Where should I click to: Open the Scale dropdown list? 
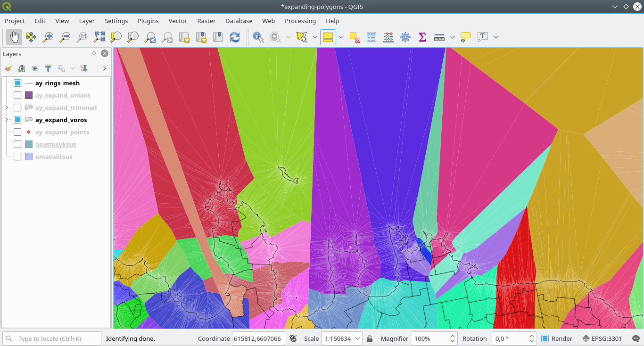click(x=357, y=338)
